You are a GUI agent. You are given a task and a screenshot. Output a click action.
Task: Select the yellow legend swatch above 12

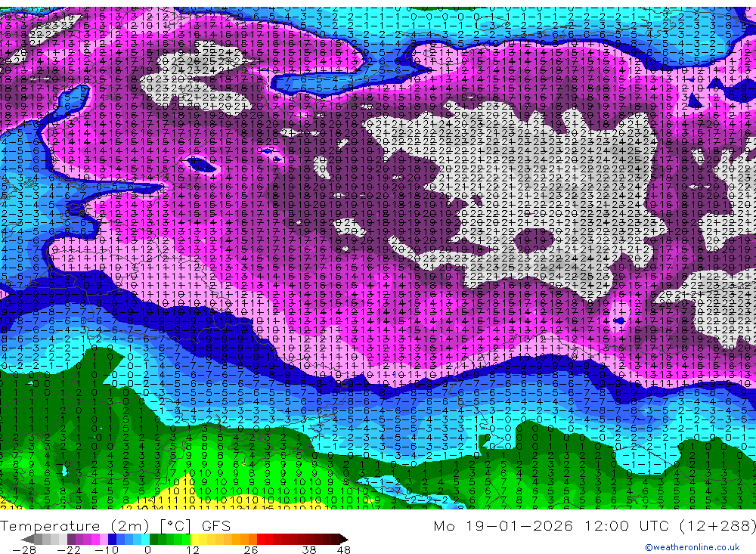194,539
